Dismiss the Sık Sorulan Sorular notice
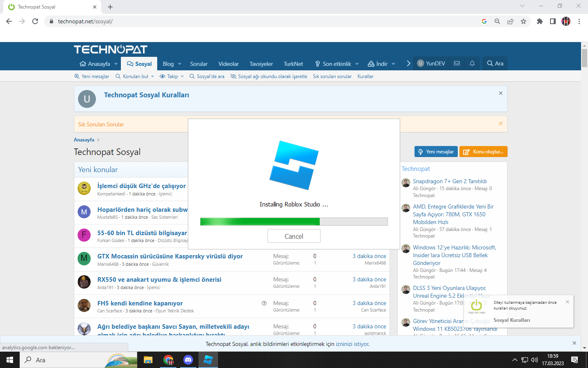Image resolution: width=588 pixels, height=368 pixels. pos(501,123)
